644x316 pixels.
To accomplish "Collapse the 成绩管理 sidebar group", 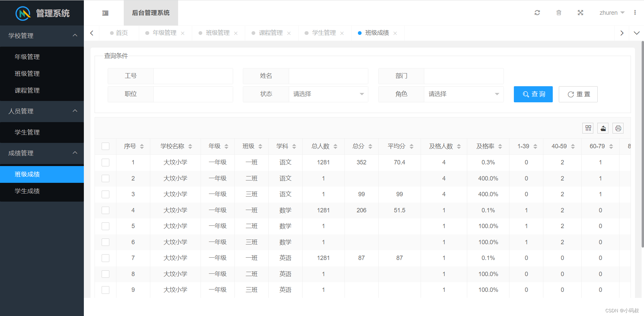I will pos(42,153).
